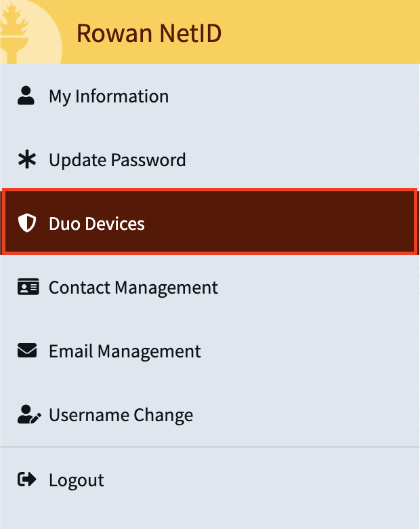
Task: Select the Update Password menu item
Action: (117, 160)
